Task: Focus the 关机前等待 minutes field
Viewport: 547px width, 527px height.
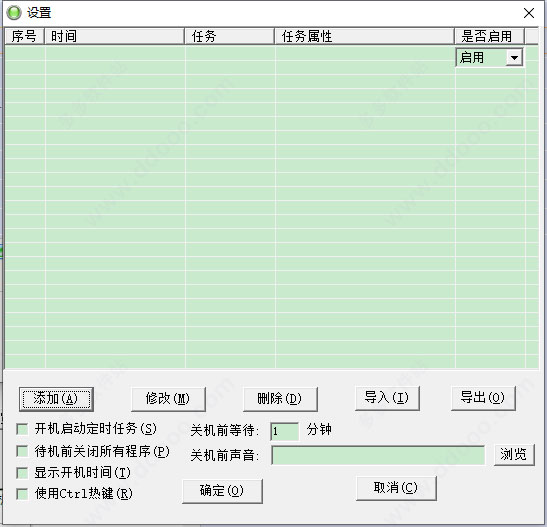Action: click(285, 431)
